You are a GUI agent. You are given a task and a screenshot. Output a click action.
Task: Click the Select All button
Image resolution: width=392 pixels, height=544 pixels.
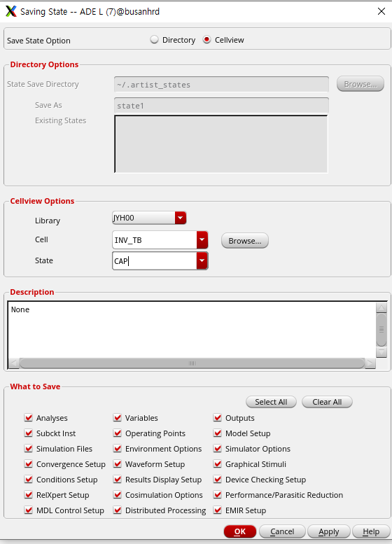click(272, 402)
